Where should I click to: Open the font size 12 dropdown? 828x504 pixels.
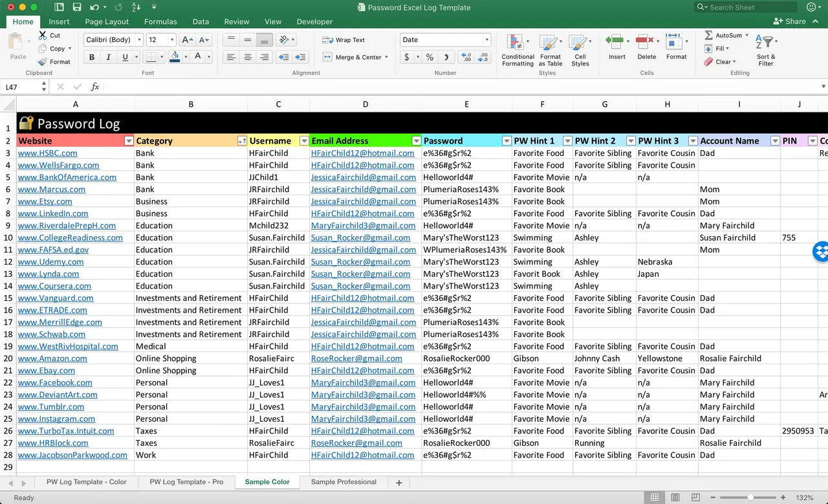[x=172, y=40]
